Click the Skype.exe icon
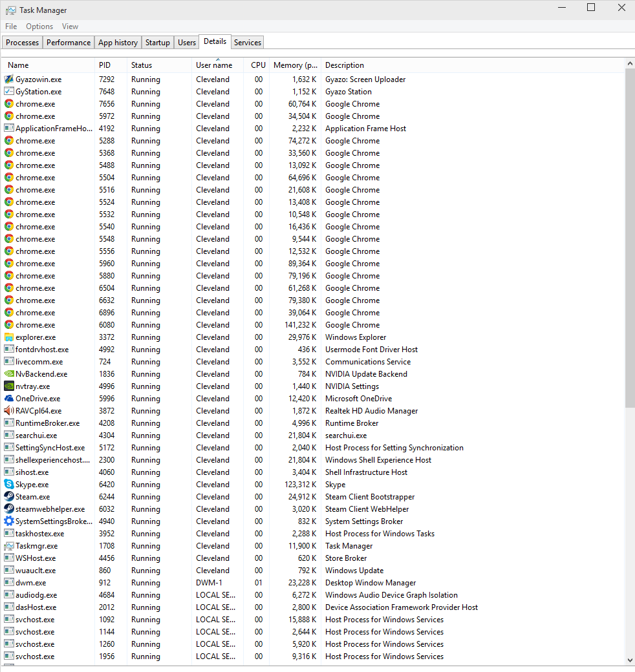 [9, 484]
